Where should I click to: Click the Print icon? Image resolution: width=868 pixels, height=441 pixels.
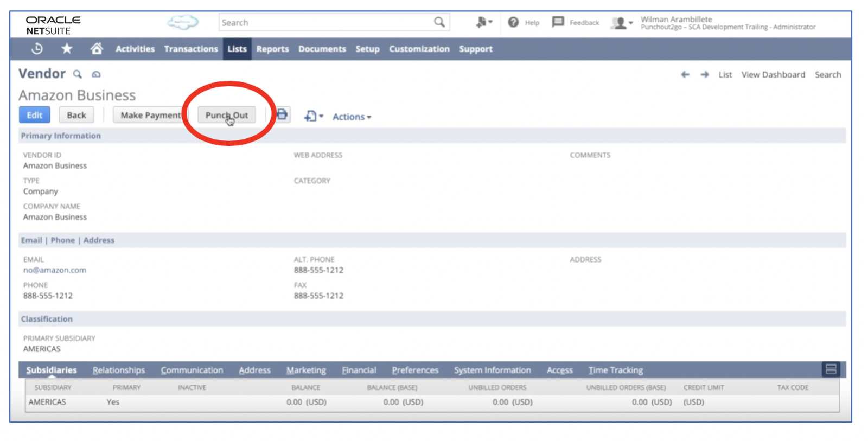coord(282,114)
